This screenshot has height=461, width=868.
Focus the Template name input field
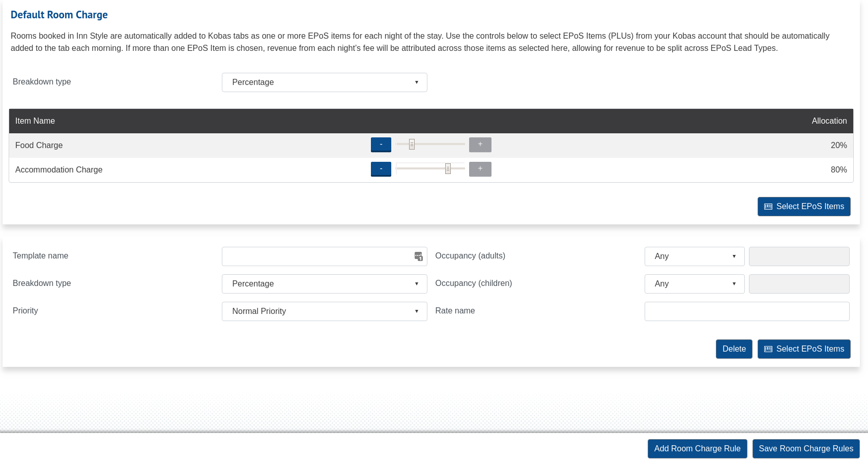(x=315, y=256)
